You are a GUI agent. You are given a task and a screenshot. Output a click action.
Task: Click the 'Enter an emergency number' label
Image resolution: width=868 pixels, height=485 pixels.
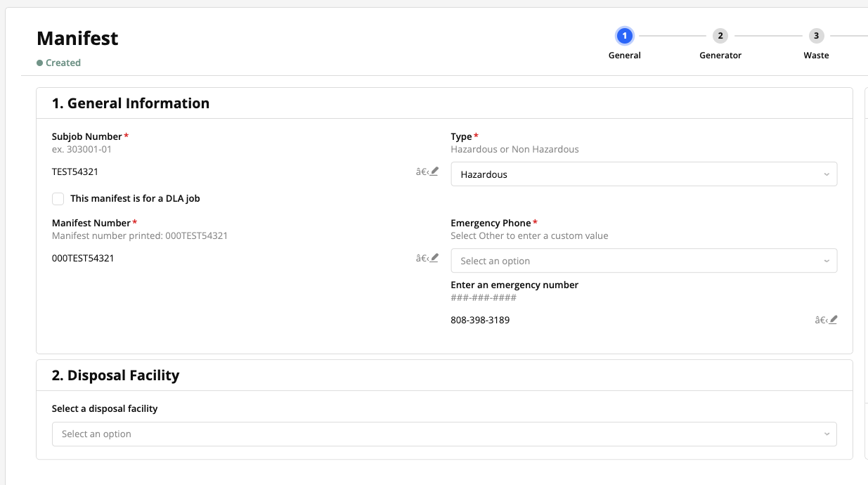pyautogui.click(x=514, y=285)
